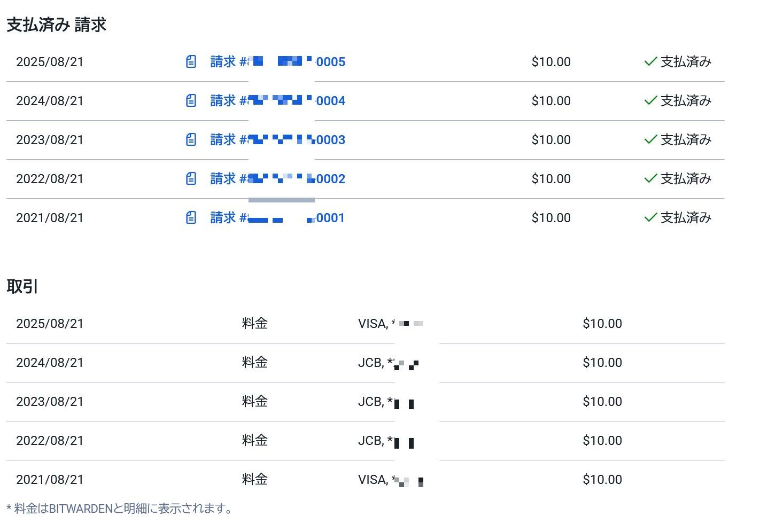Viewport: 760px width, 532px height.
Task: Click the document icon for invoice 0005
Action: click(x=191, y=61)
